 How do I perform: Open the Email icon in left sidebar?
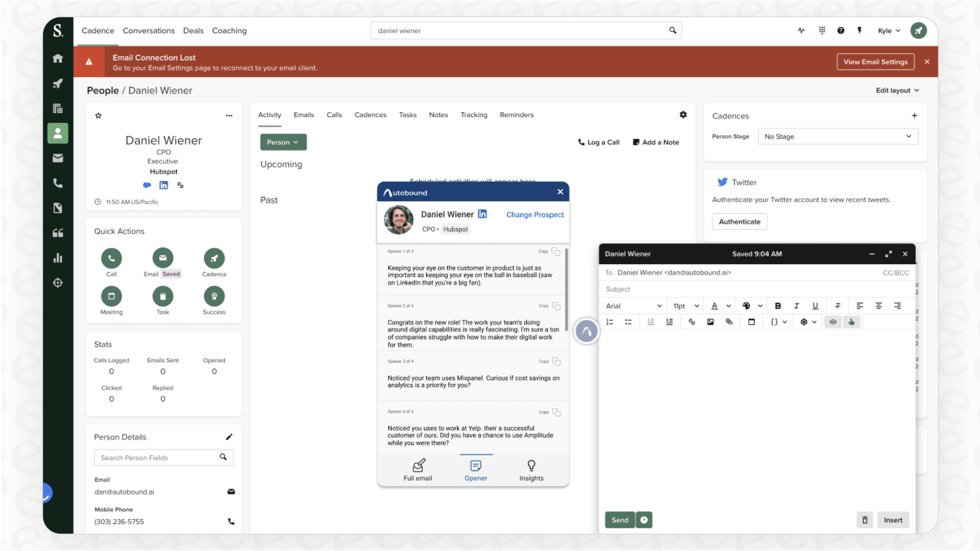(x=57, y=157)
